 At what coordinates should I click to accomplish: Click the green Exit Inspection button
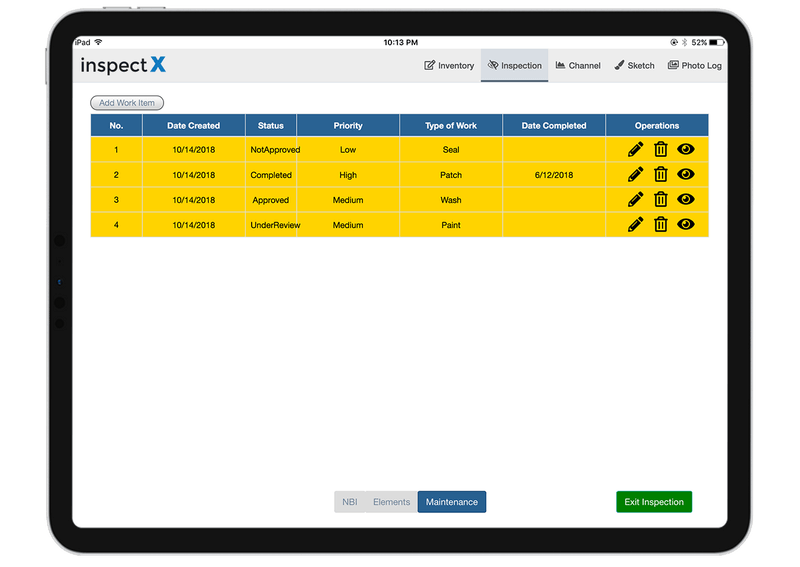coord(654,502)
